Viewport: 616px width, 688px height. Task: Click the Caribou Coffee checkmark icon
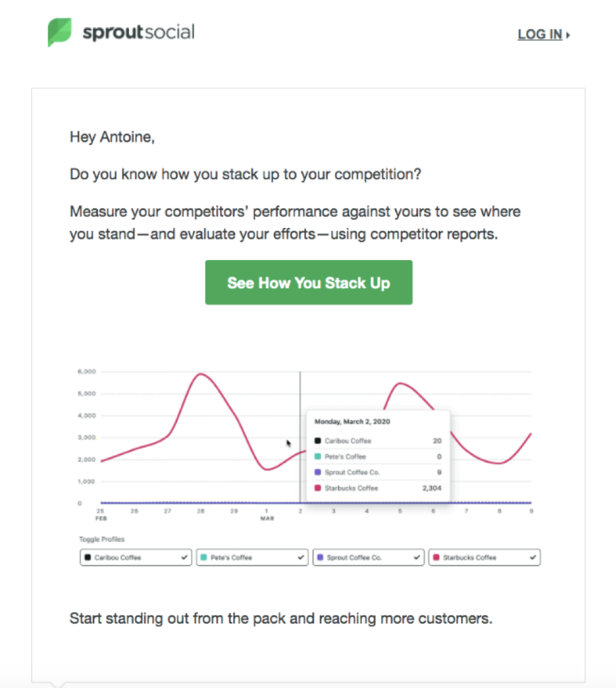pyautogui.click(x=184, y=558)
